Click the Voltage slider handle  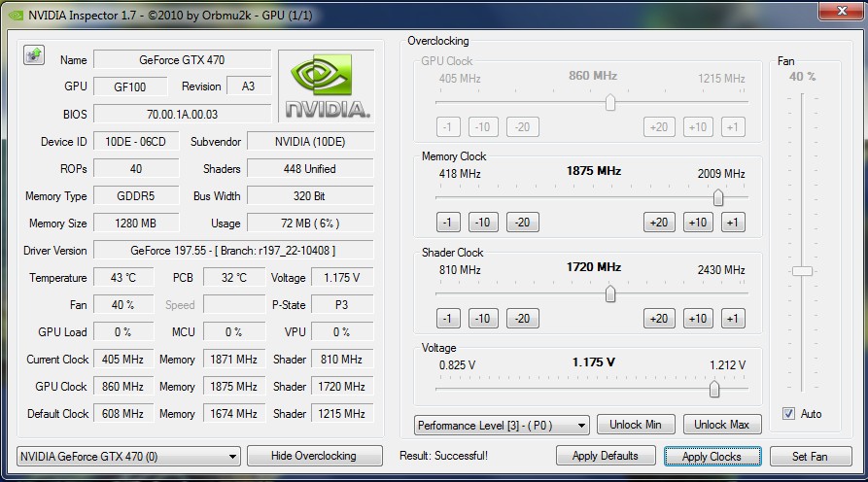(714, 389)
